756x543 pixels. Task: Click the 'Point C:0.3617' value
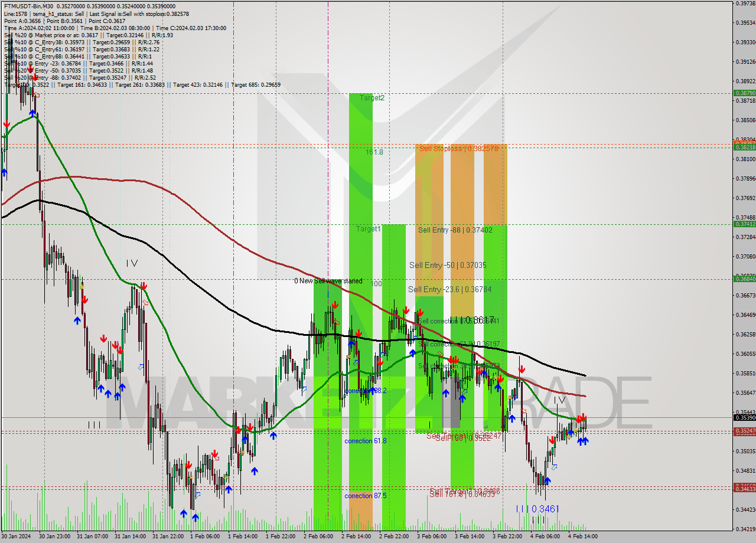pos(108,21)
